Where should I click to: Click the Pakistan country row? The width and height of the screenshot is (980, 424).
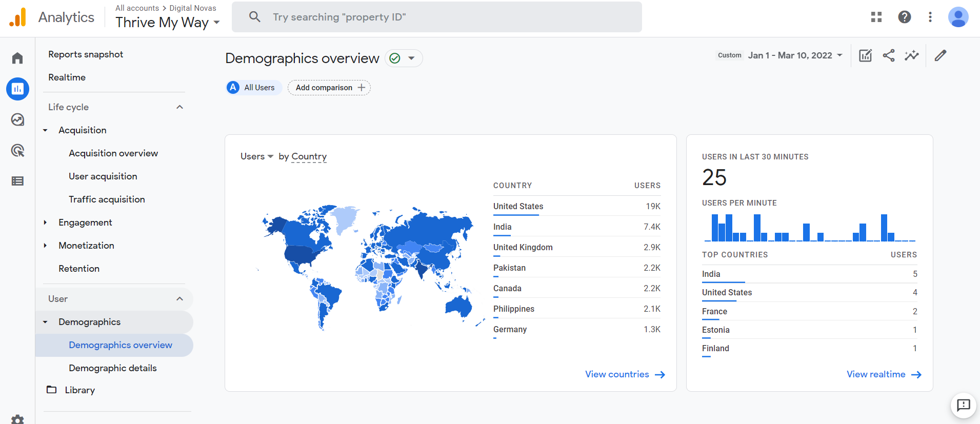(x=577, y=268)
